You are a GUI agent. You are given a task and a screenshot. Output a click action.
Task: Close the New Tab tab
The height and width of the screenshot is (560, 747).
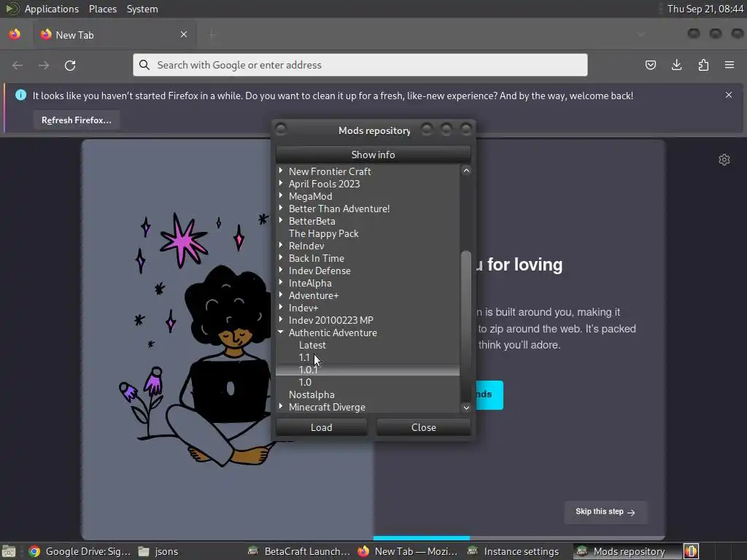click(x=184, y=34)
